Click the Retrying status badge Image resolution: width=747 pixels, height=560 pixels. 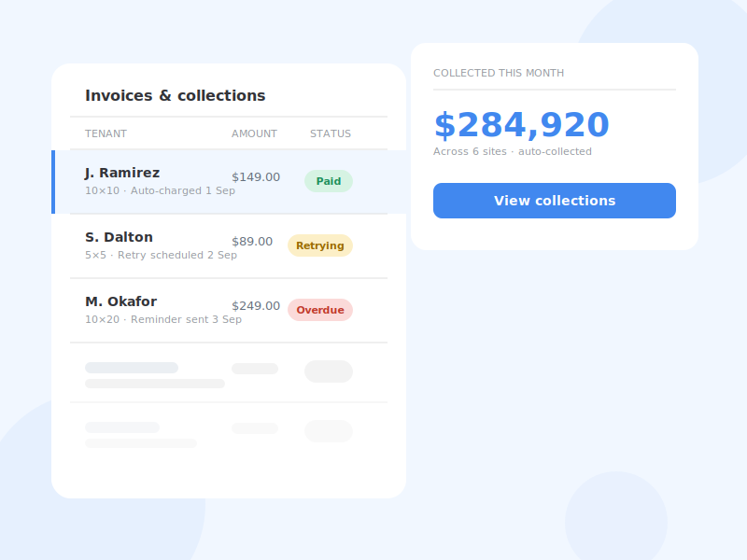320,245
